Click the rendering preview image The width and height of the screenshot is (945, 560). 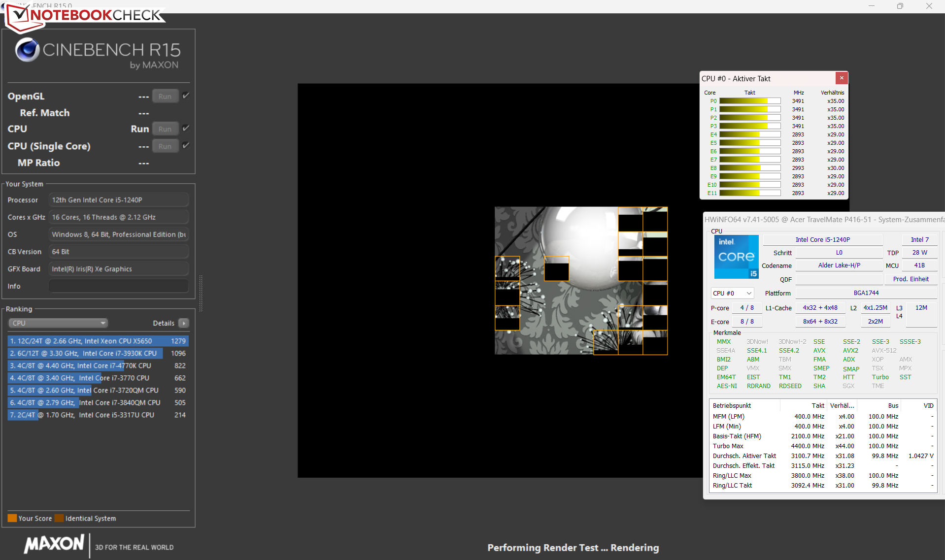click(580, 280)
